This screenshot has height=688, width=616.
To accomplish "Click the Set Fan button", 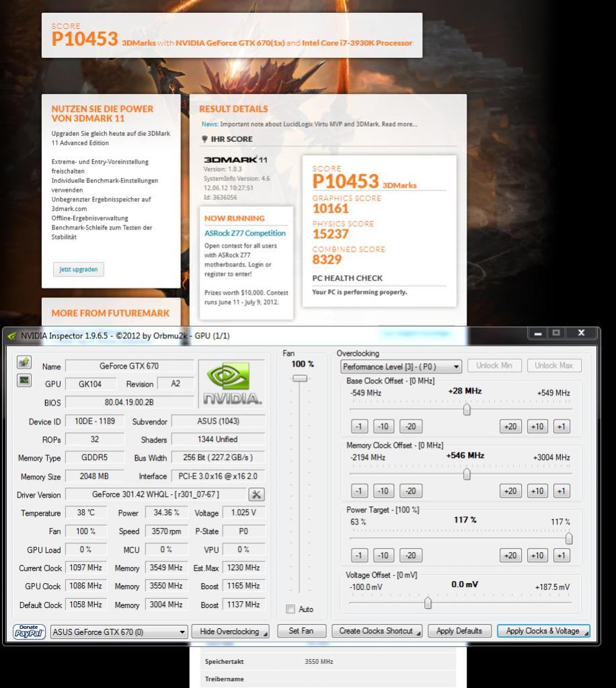I will [x=301, y=631].
